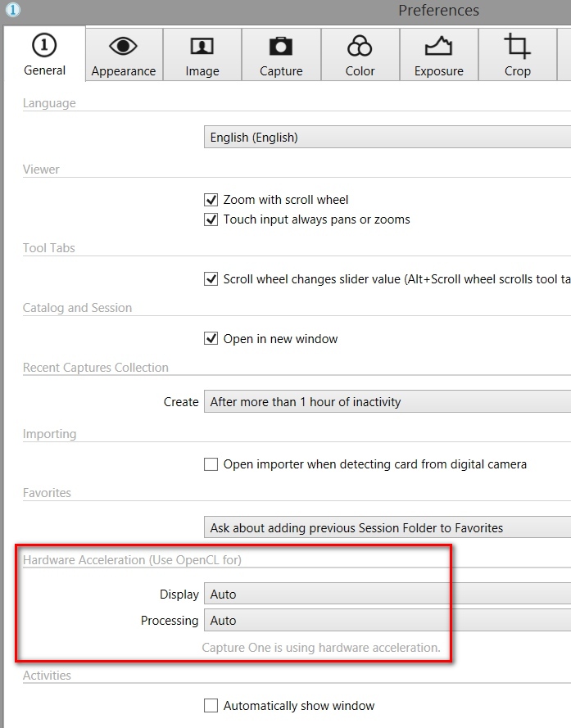
Task: Uncheck Touch input always pans or zooms
Action: tap(211, 219)
